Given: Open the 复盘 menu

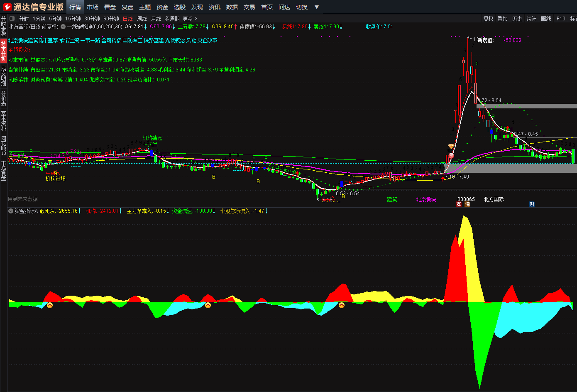Looking at the screenshot, I should tap(127, 7).
